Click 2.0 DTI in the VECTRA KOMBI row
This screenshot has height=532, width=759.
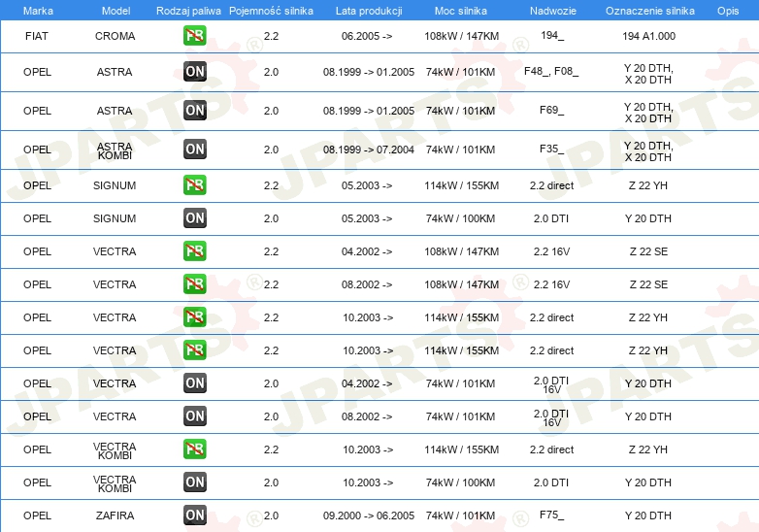[551, 482]
